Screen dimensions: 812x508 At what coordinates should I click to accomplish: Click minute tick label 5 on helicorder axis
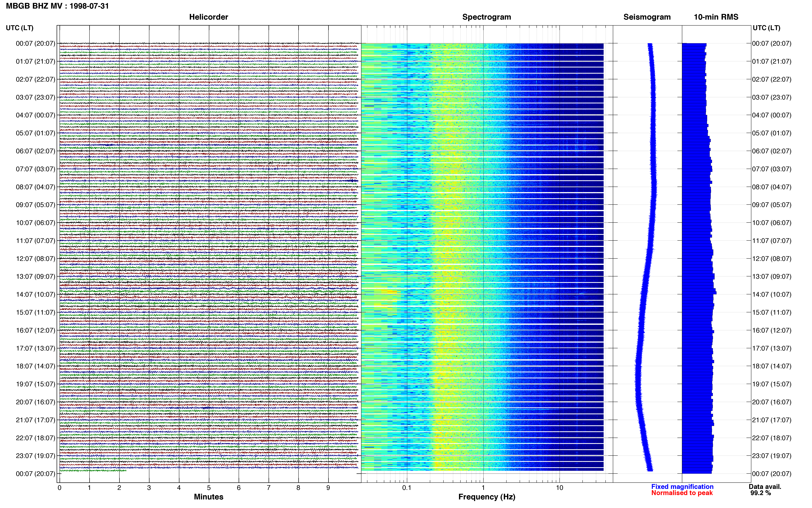(209, 487)
